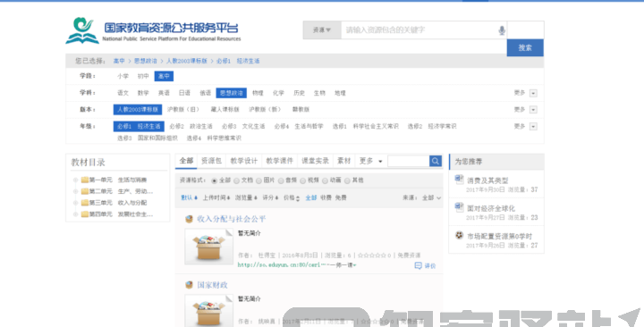Open the 国家财政 resource link

(212, 285)
